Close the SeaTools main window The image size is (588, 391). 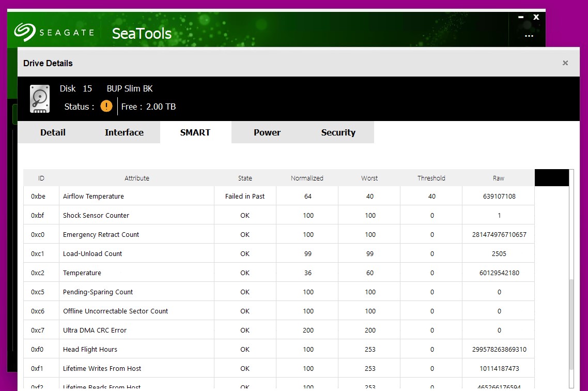(x=536, y=17)
